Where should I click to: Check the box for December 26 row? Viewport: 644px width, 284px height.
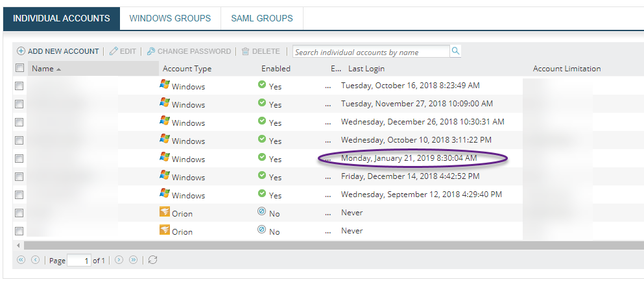pyautogui.click(x=19, y=123)
